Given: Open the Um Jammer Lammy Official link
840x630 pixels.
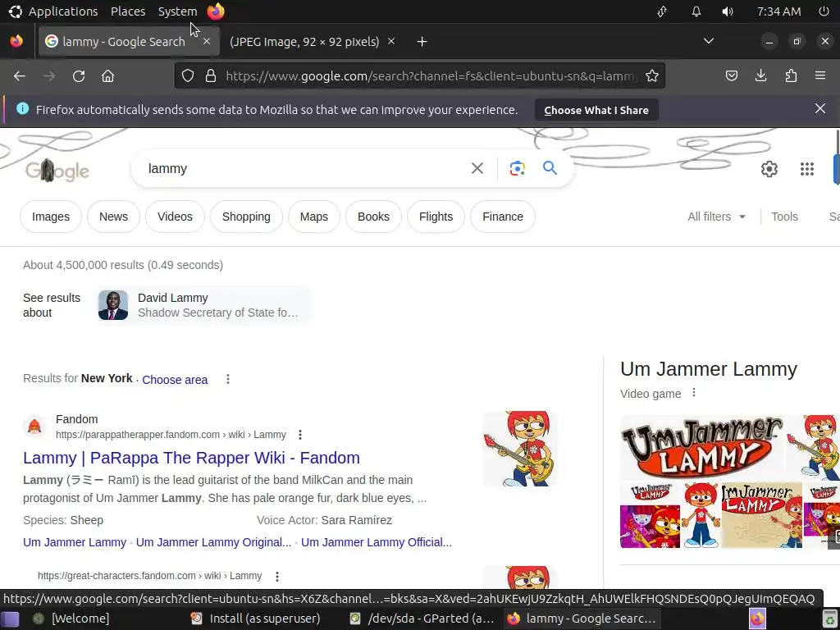Looking at the screenshot, I should (x=376, y=542).
